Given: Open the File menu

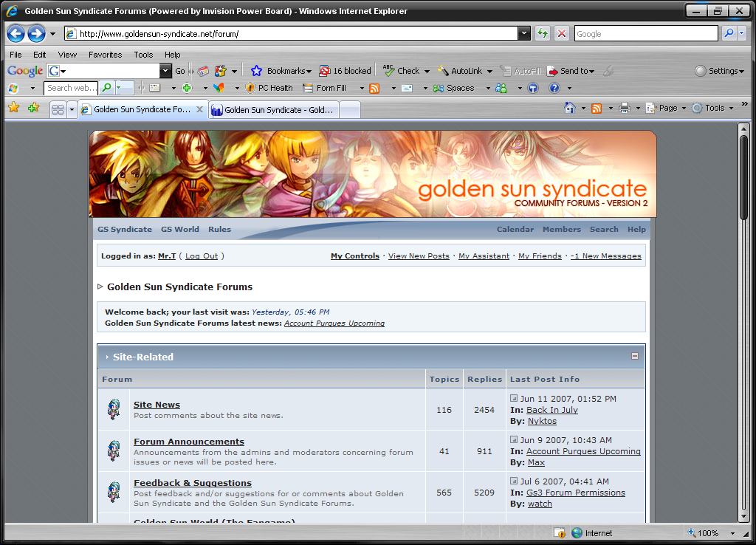Looking at the screenshot, I should (16, 55).
